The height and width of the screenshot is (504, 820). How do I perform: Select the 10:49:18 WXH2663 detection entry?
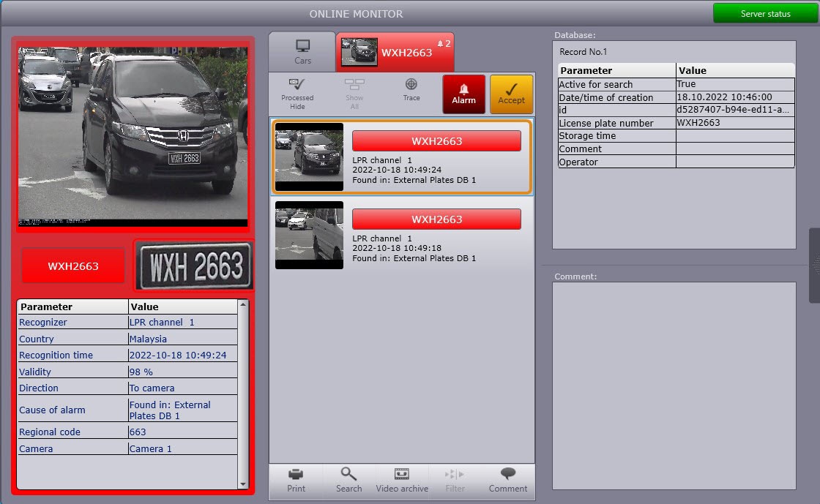402,235
